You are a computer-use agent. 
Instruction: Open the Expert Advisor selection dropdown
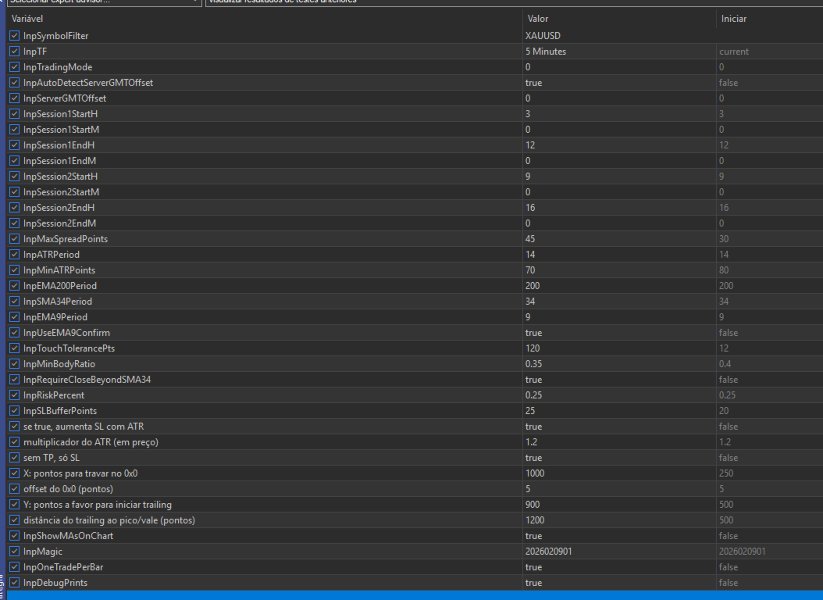pyautogui.click(x=100, y=3)
